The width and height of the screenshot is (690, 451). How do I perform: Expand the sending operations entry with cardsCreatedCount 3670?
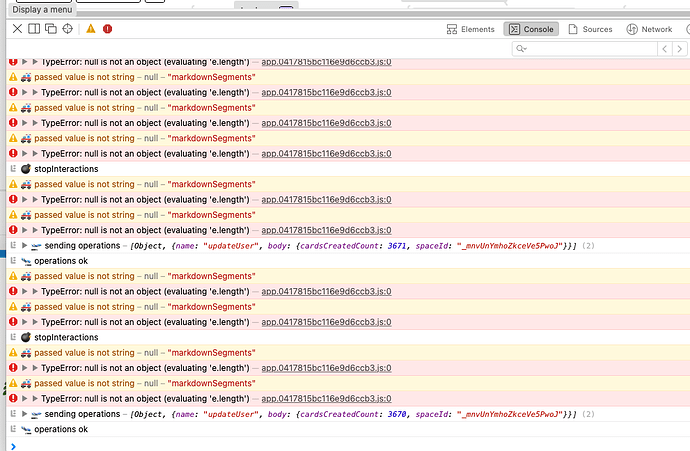pos(25,414)
